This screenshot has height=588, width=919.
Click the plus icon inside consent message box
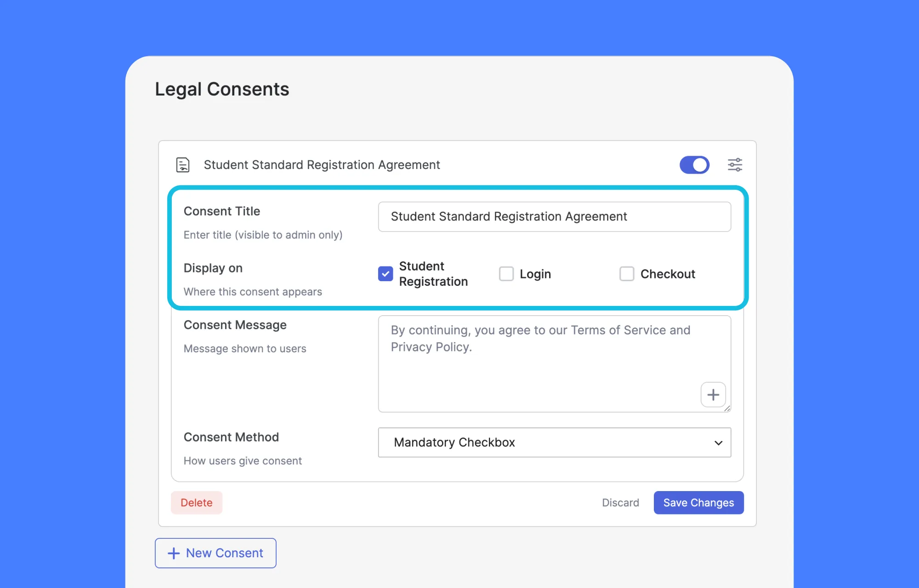pyautogui.click(x=713, y=395)
